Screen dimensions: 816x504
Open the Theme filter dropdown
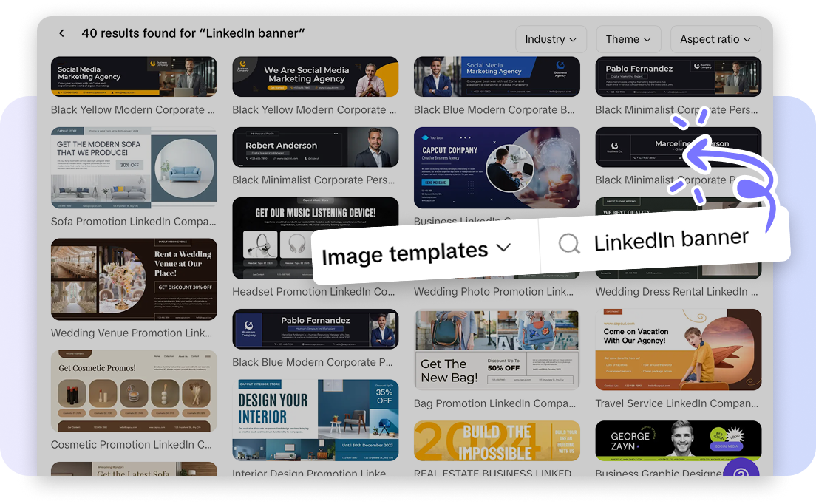pos(628,38)
